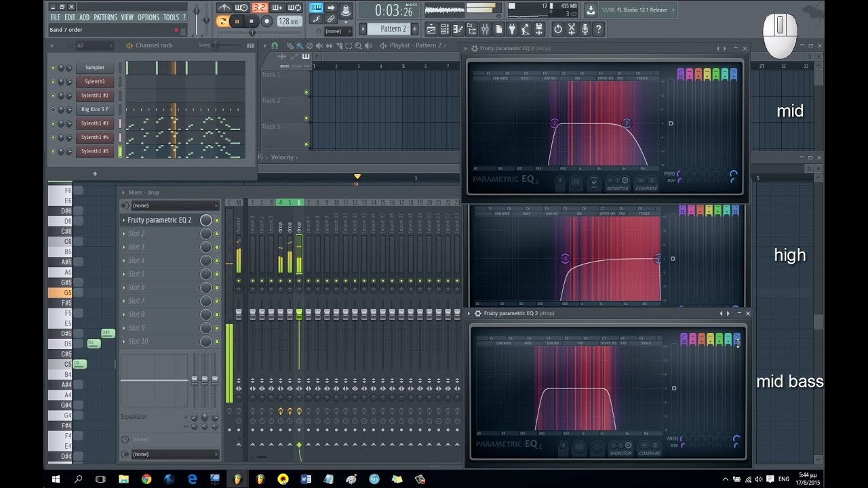Select the Sylenth1 #5 channel button
Image resolution: width=868 pixels, height=488 pixels.
pos(95,151)
